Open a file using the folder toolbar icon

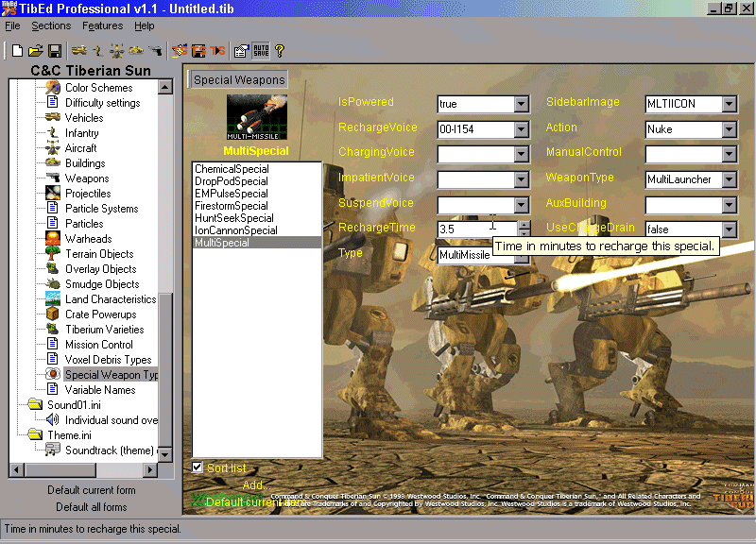[35, 51]
